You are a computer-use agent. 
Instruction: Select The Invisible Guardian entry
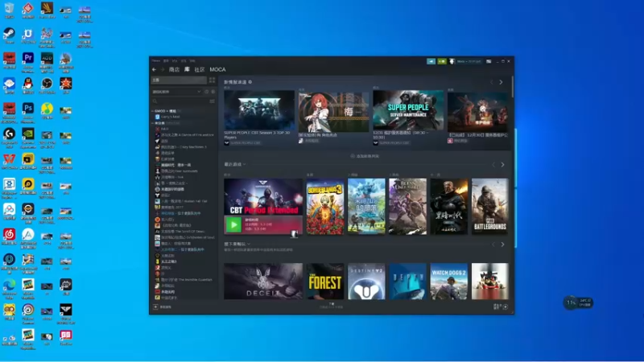(184, 280)
